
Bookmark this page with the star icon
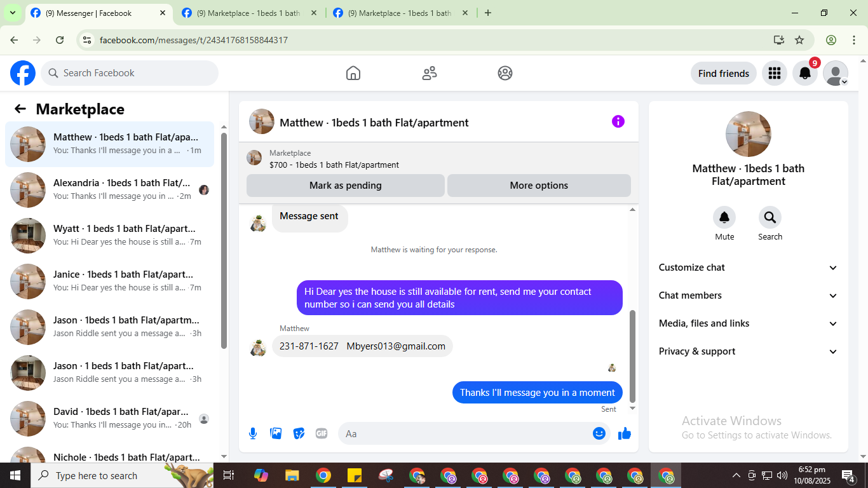coord(799,40)
